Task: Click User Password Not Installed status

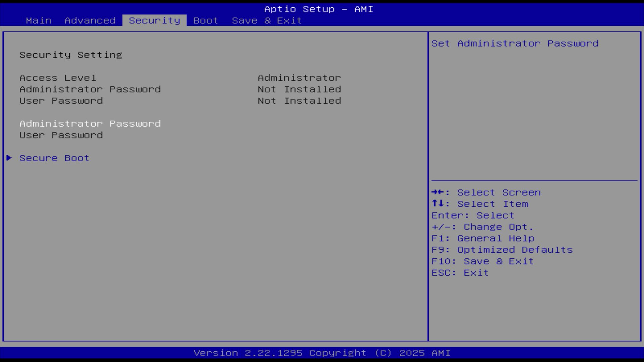Action: [299, 101]
